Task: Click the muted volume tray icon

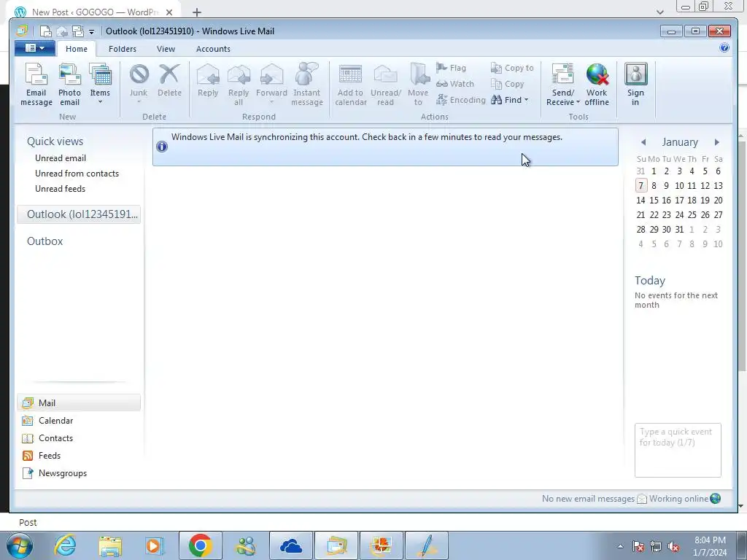Action: click(x=673, y=546)
